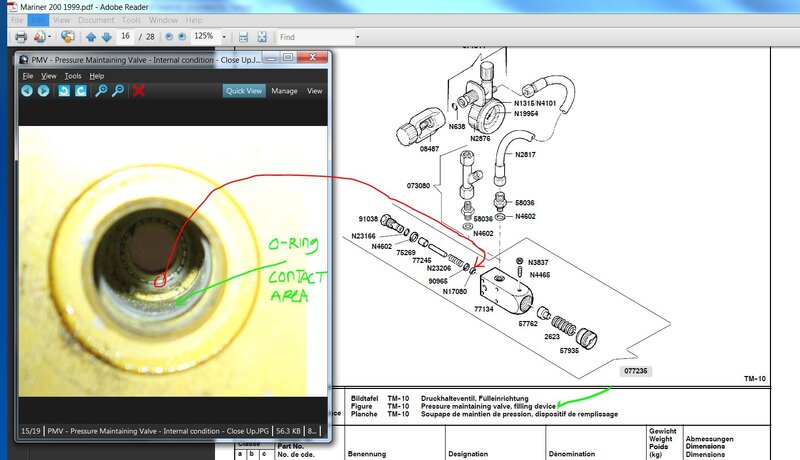Go to previous PDF page arrow
This screenshot has height=460, width=800.
90,37
